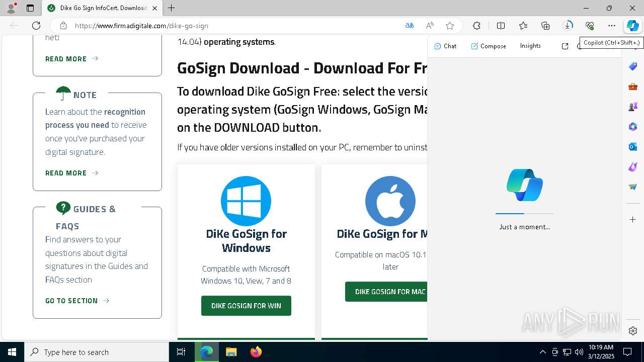Show hidden tray icons chevron
644x362 pixels.
click(542, 352)
